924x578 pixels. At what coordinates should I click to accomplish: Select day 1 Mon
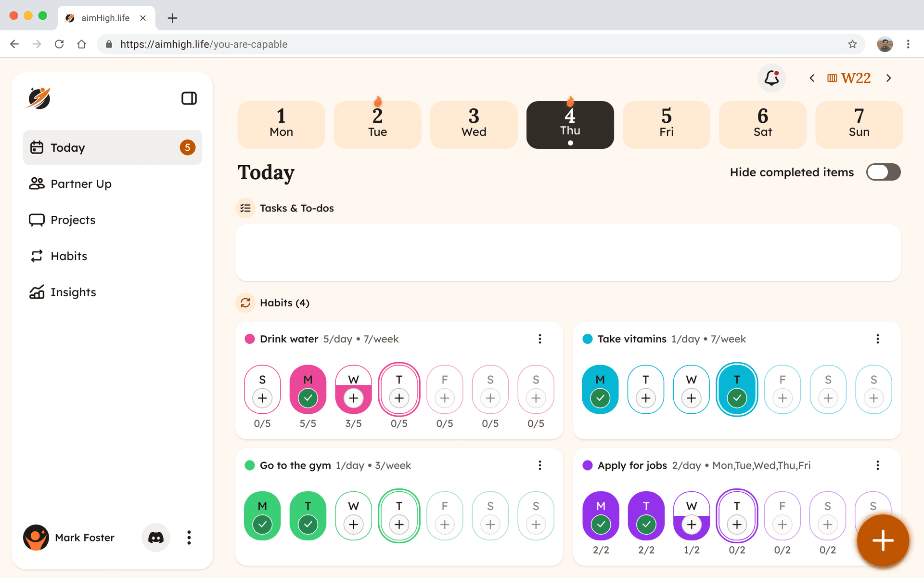click(281, 125)
